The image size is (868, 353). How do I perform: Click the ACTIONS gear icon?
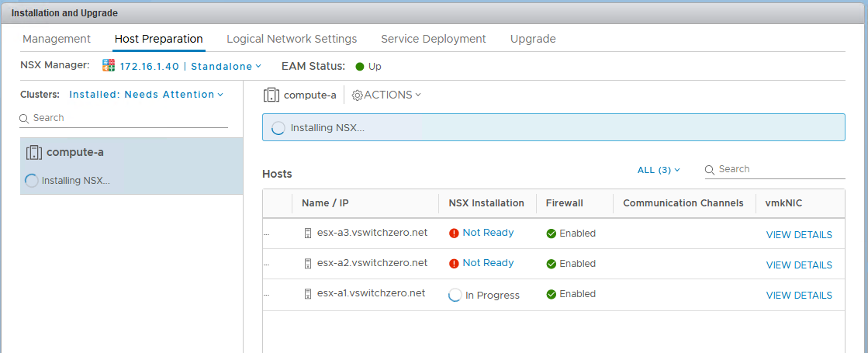coord(357,95)
